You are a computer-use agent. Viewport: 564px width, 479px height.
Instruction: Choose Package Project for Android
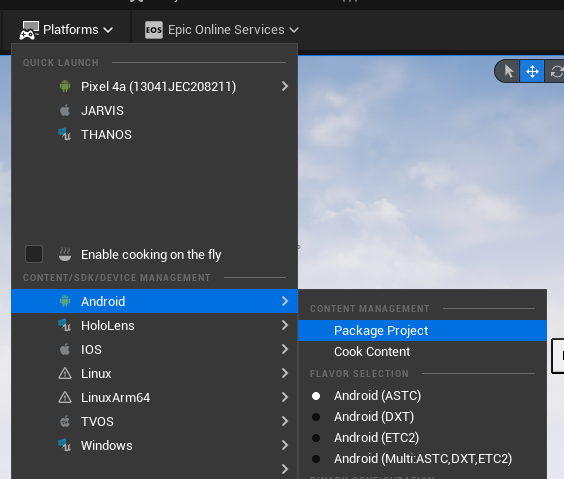[422, 330]
